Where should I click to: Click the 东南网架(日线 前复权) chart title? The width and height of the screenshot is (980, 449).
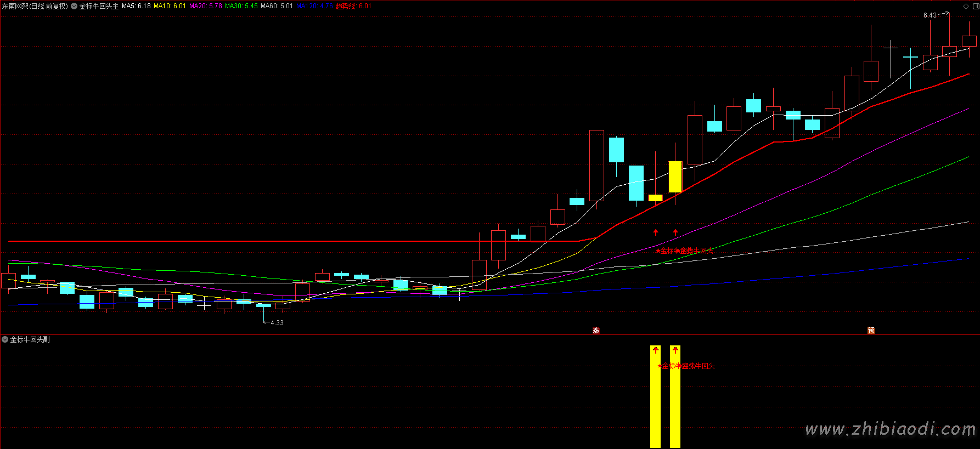(35, 7)
